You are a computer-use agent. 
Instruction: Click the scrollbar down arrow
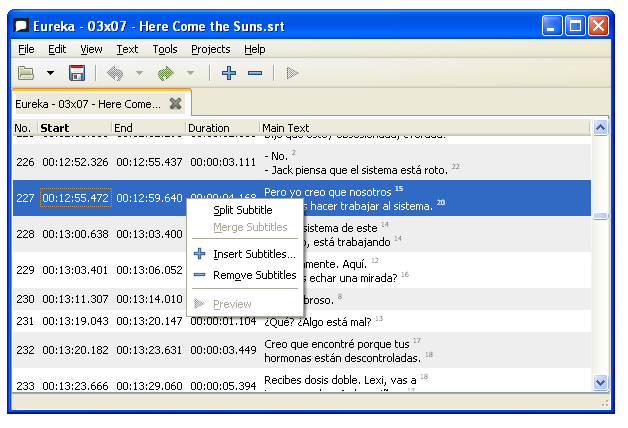(x=600, y=382)
